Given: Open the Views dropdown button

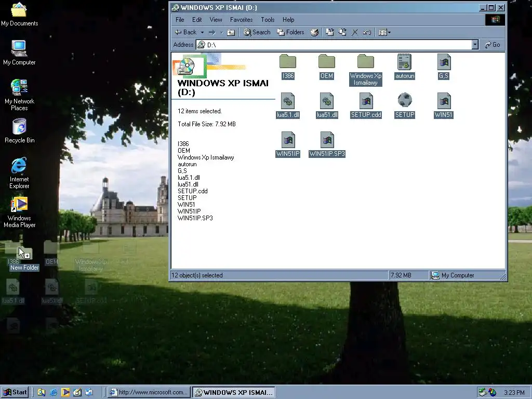Looking at the screenshot, I should point(385,33).
